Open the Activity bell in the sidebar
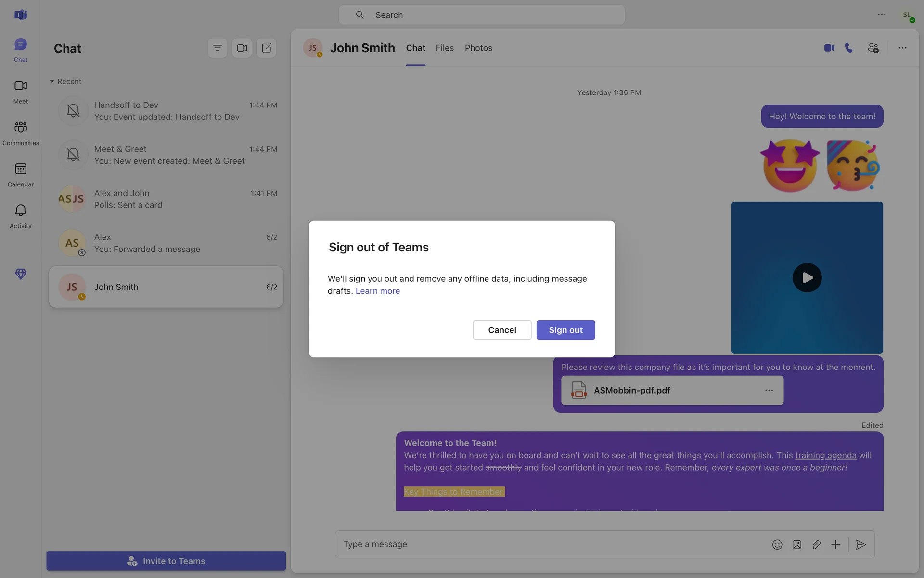This screenshot has height=578, width=924. tap(21, 216)
